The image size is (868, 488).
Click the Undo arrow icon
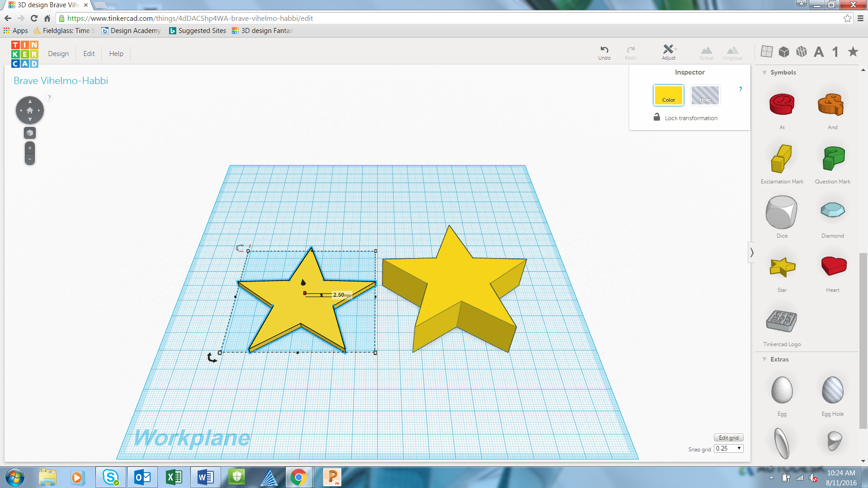[x=604, y=50]
